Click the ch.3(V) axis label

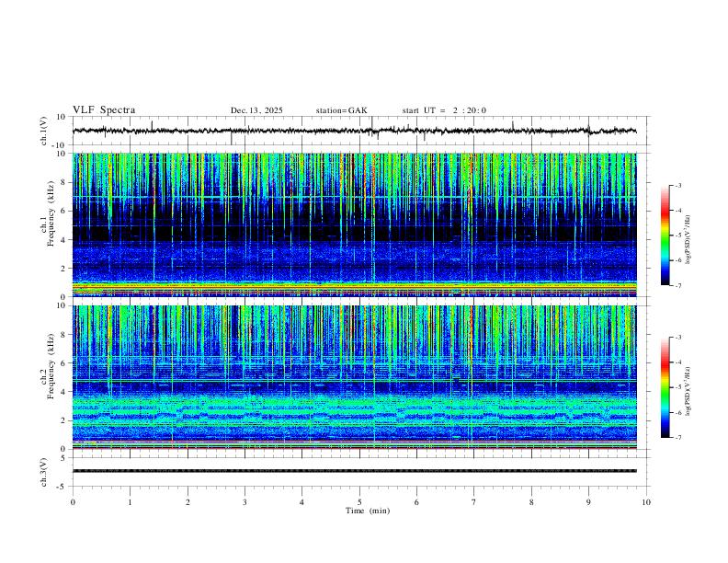[44, 472]
